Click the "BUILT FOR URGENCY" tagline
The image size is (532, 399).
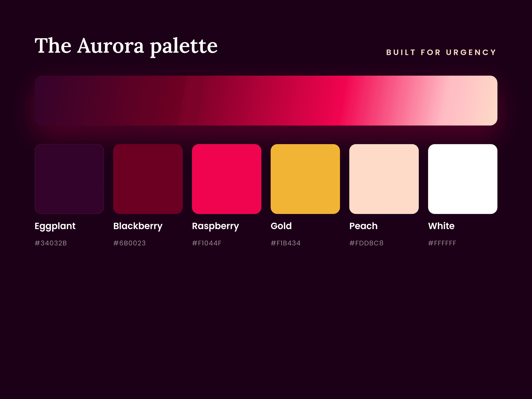(441, 52)
